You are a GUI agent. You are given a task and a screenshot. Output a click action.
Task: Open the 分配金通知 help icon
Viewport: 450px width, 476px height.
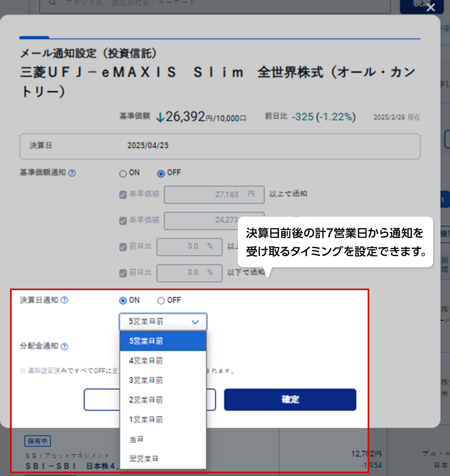pos(64,346)
